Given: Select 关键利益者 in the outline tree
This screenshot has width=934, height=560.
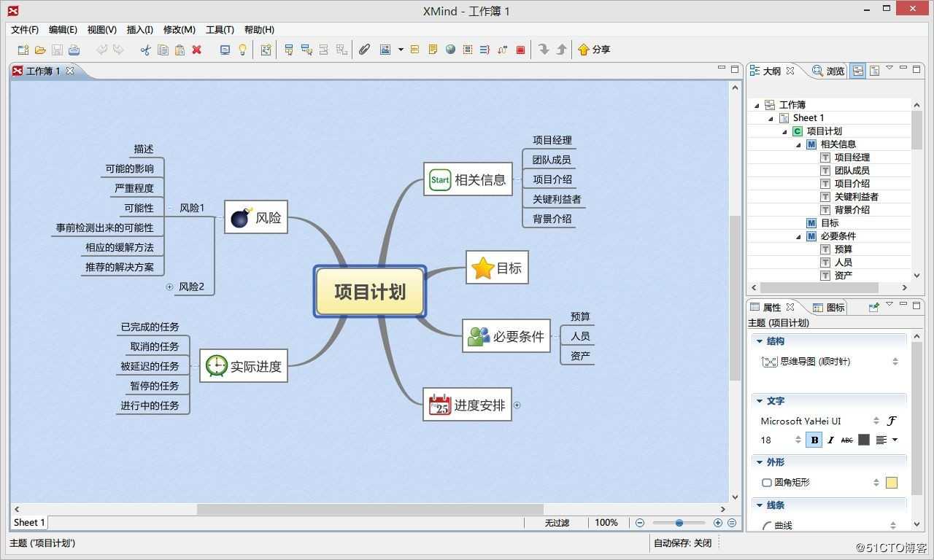Looking at the screenshot, I should [x=856, y=197].
